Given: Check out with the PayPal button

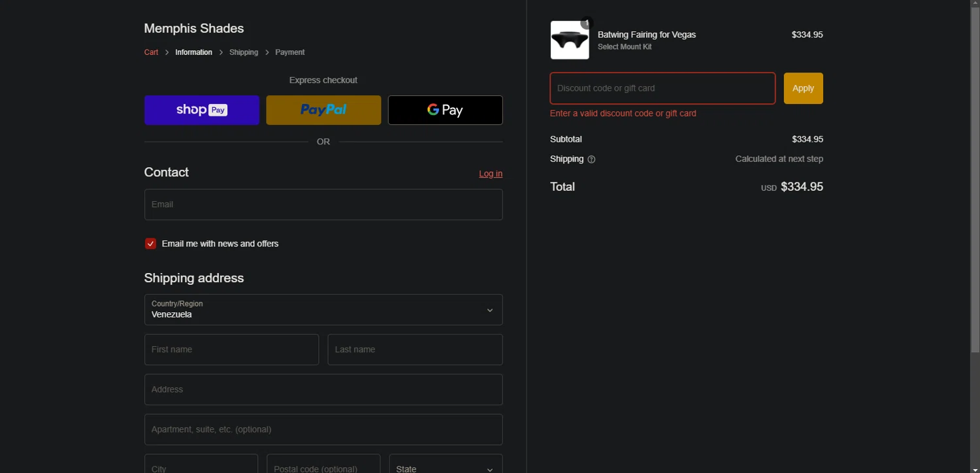Looking at the screenshot, I should 323,110.
